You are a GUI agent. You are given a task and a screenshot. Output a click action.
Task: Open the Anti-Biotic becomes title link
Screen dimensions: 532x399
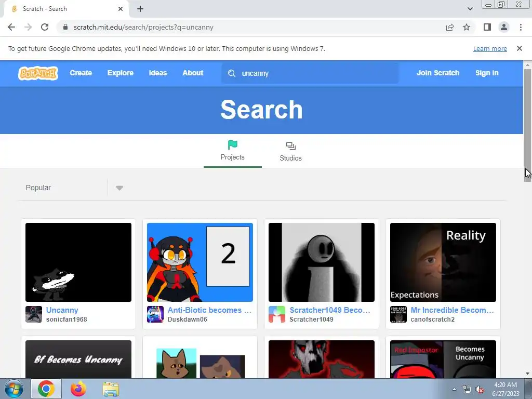(x=209, y=310)
